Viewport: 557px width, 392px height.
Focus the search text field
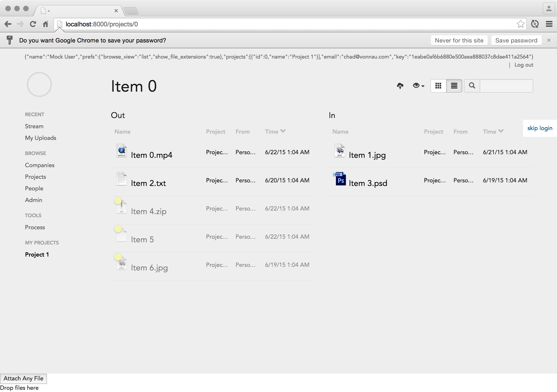point(506,86)
